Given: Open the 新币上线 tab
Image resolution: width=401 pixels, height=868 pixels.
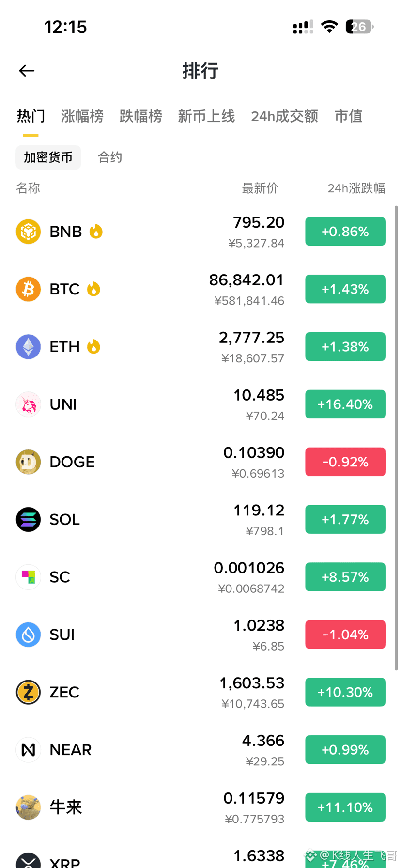Looking at the screenshot, I should pyautogui.click(x=206, y=116).
